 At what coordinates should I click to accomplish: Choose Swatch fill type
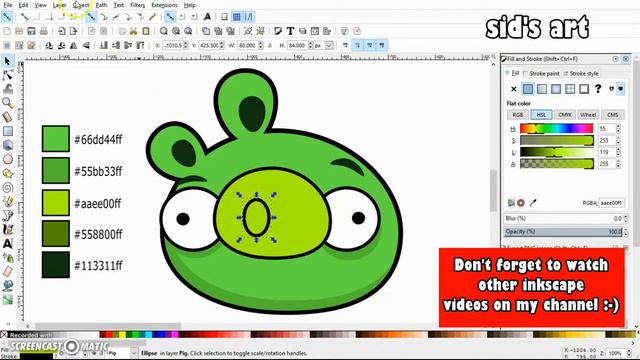(x=584, y=89)
